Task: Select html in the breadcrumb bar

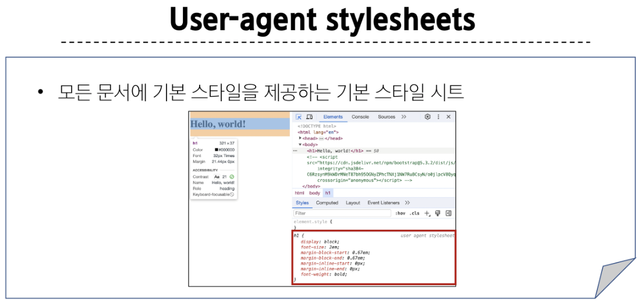Action: [299, 193]
